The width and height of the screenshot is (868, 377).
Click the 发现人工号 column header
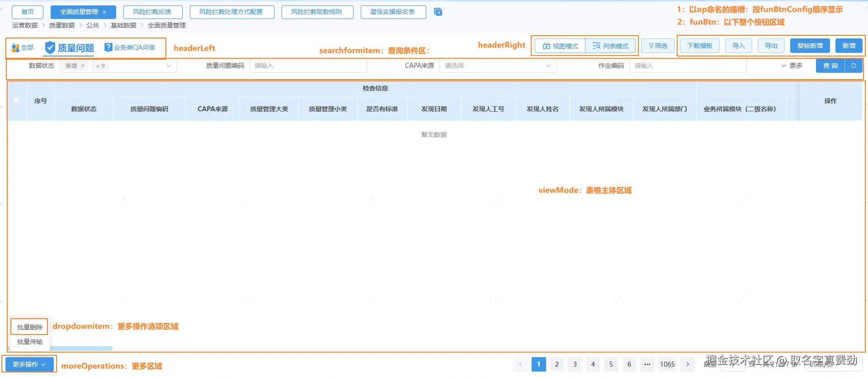(488, 109)
